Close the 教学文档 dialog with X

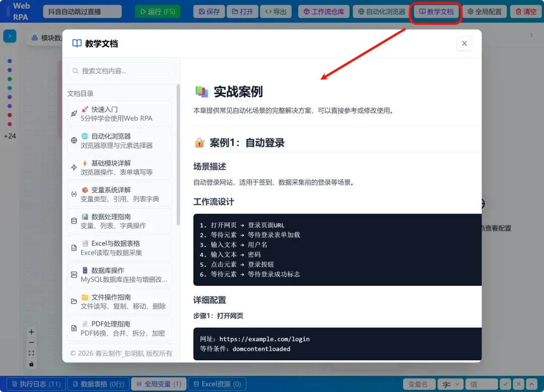464,43
